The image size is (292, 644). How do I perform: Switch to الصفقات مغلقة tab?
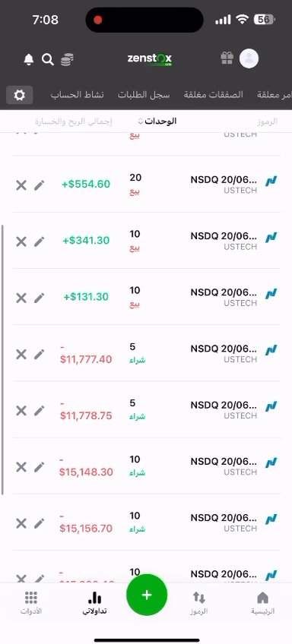click(x=213, y=95)
